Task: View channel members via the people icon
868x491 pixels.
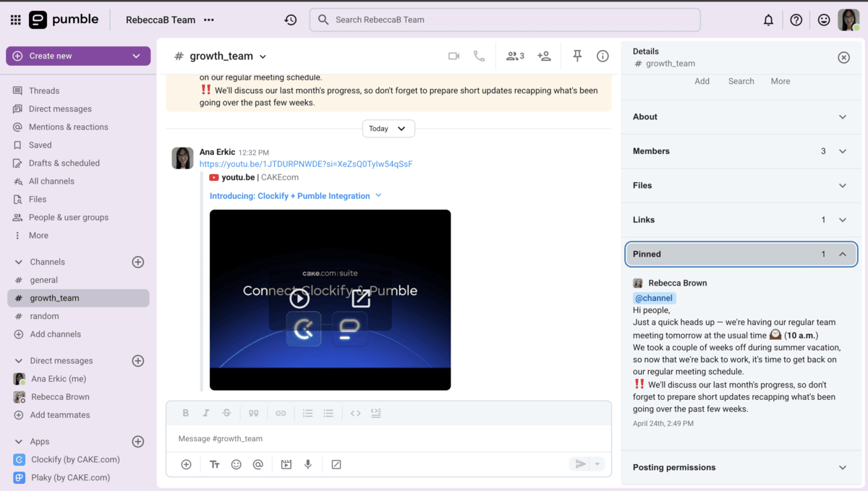Action: (x=514, y=55)
